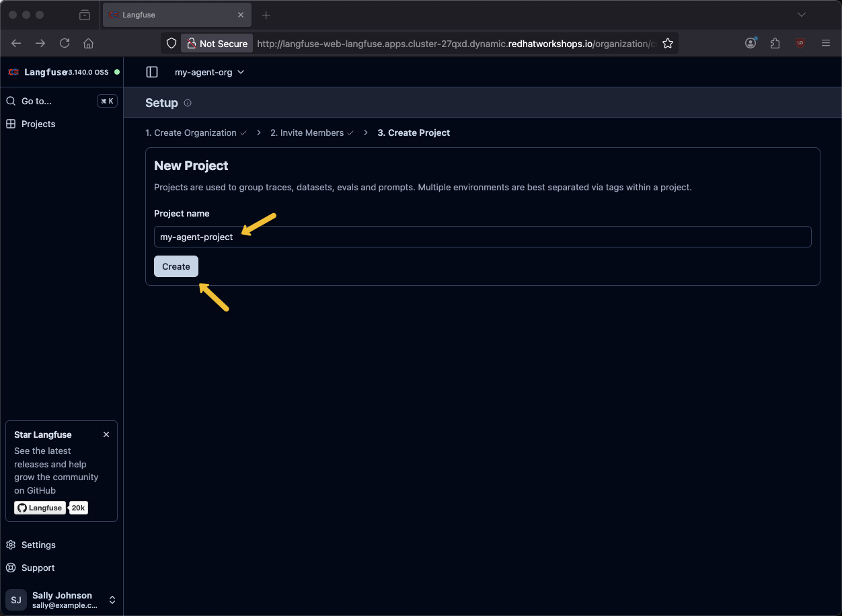
Task: Open the Langfuse GitHub link button
Action: click(x=40, y=508)
